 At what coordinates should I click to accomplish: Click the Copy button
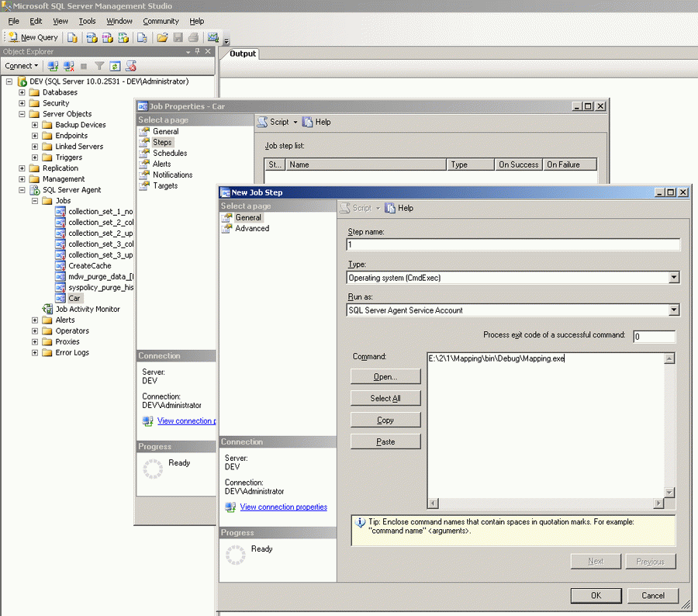click(385, 420)
